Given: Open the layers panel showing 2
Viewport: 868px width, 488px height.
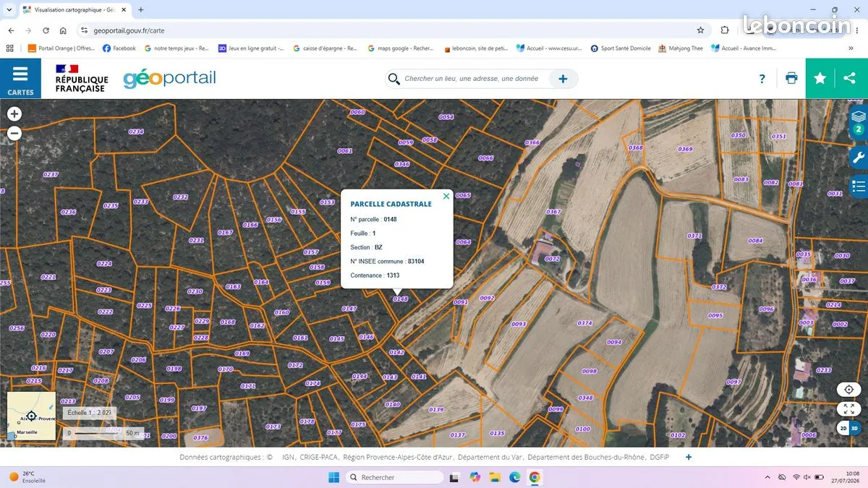Looking at the screenshot, I should [859, 121].
